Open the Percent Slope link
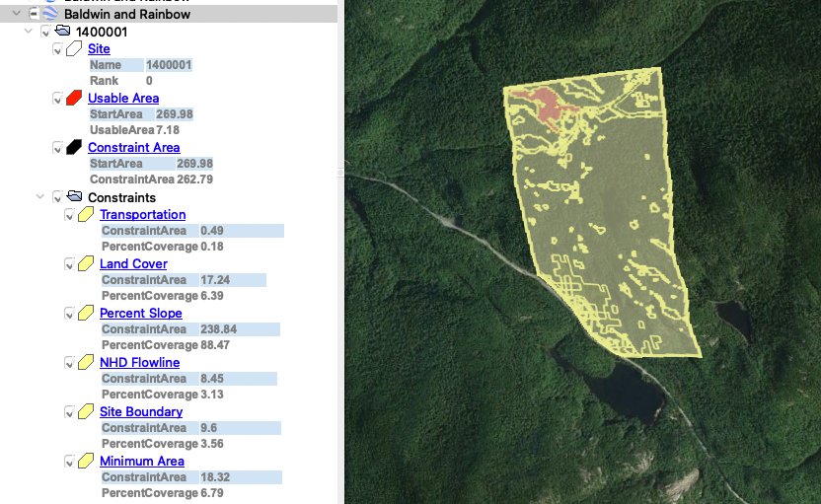Viewport: 821px width, 504px height. [x=141, y=313]
